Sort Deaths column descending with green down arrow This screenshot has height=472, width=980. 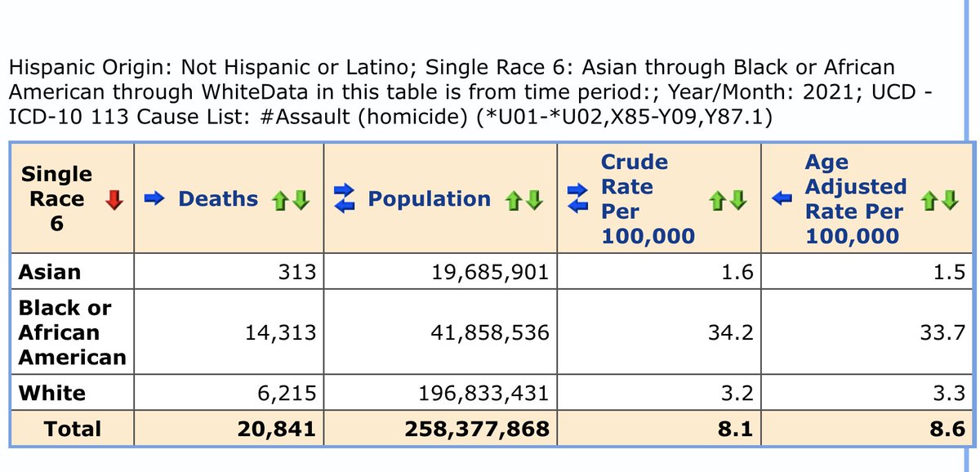[x=300, y=199]
